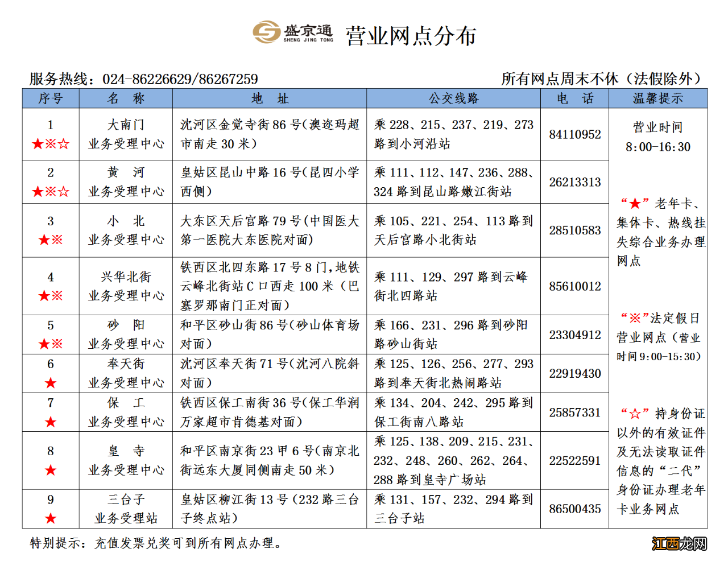Select 黄河 业务受理中心 name cell

pos(126,182)
